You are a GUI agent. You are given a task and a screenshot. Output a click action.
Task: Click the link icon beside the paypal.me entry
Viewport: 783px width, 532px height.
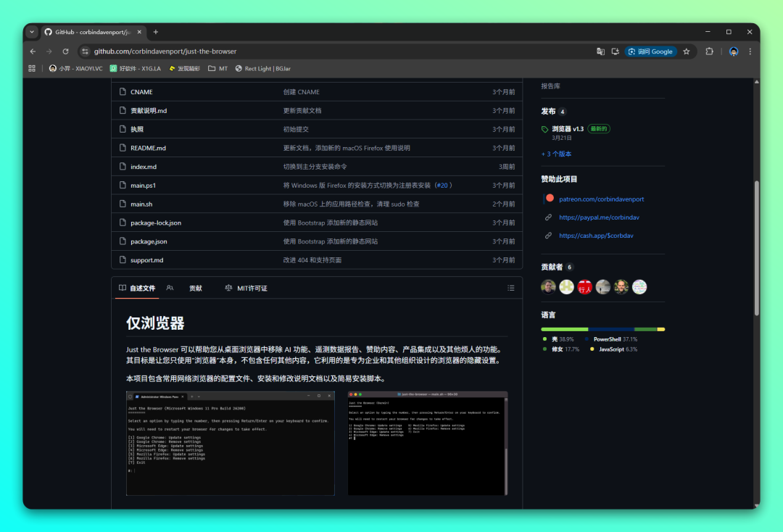tap(549, 217)
